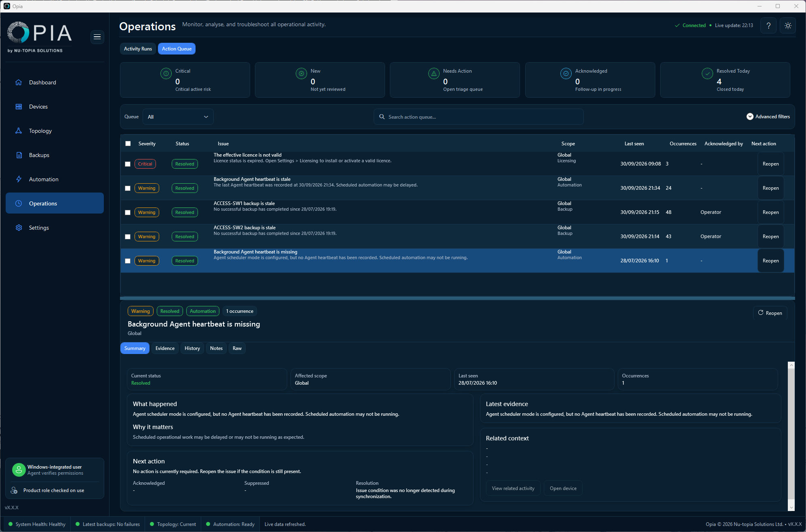Click the Automation lightning icon
The width and height of the screenshot is (806, 532).
click(x=19, y=179)
